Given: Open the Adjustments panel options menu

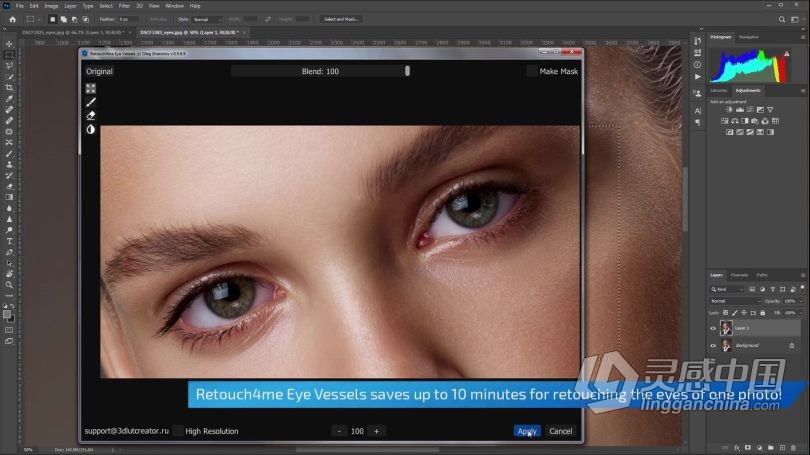Looking at the screenshot, I should coord(803,90).
